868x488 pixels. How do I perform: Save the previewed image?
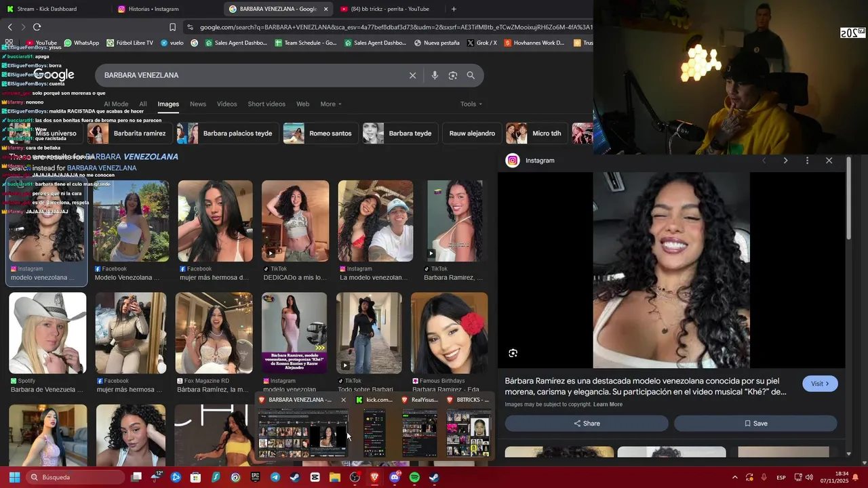coord(755,424)
